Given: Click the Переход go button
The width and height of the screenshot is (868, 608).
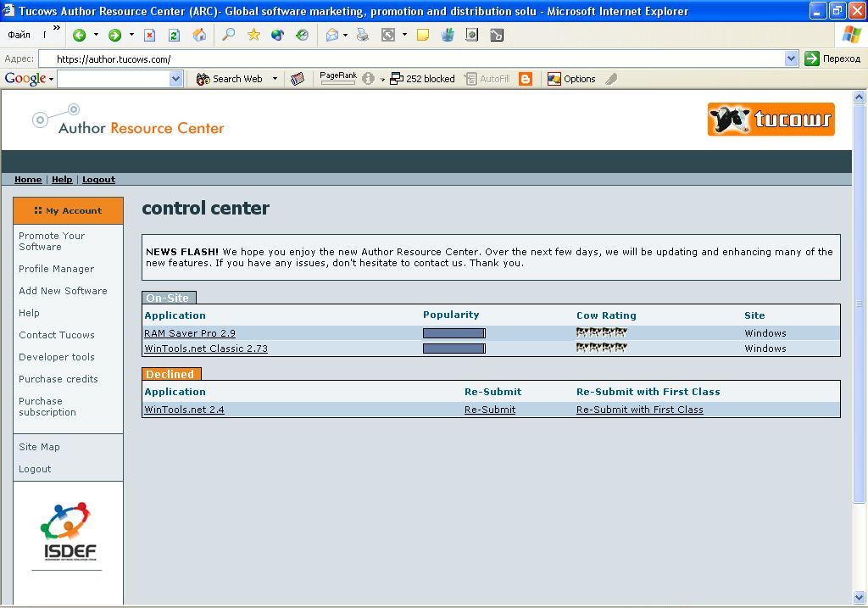Looking at the screenshot, I should [x=833, y=59].
